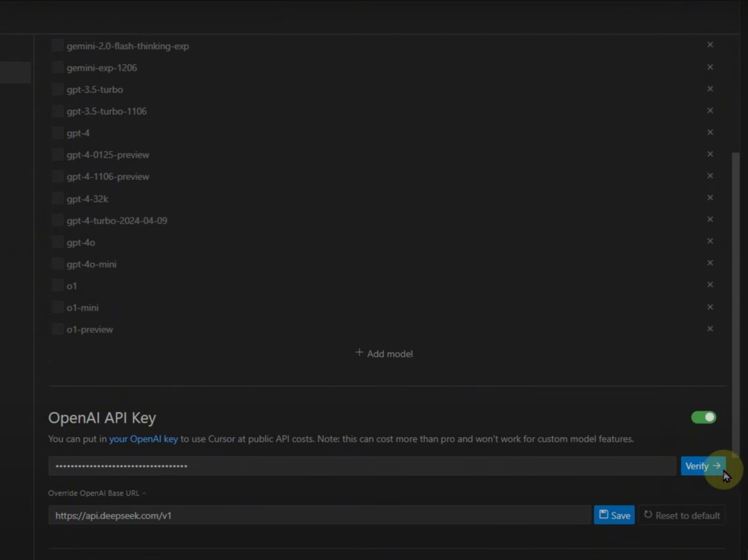Remove the gemini-exp-1206 model
The image size is (748, 560).
[710, 67]
